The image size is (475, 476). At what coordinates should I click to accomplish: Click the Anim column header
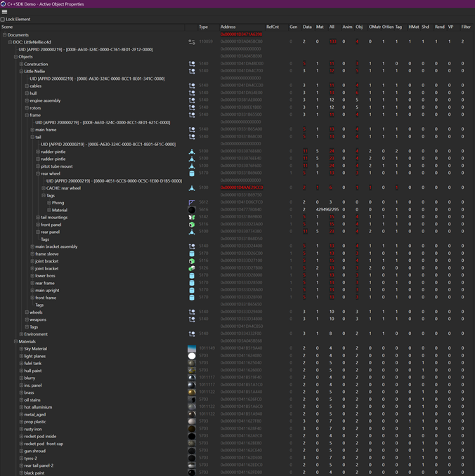coord(347,27)
